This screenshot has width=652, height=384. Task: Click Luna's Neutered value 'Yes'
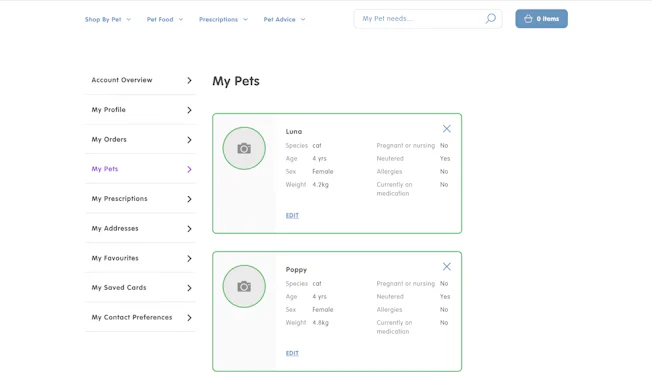point(445,159)
